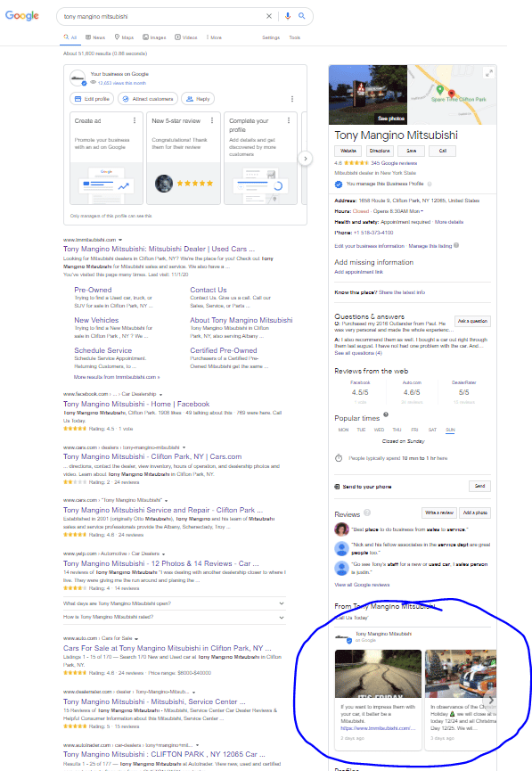The height and width of the screenshot is (771, 532).
Task: Open dropdown arrow beside facebook.com result URL
Action: tap(160, 394)
